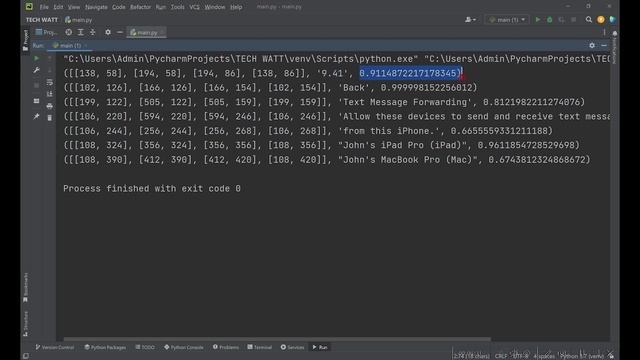Toggle Bookmarks side stripe button
This screenshot has width=640, height=360.
tap(25, 288)
